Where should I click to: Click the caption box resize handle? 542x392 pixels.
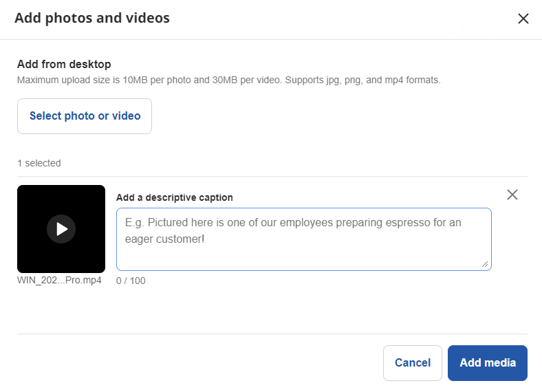click(x=487, y=263)
